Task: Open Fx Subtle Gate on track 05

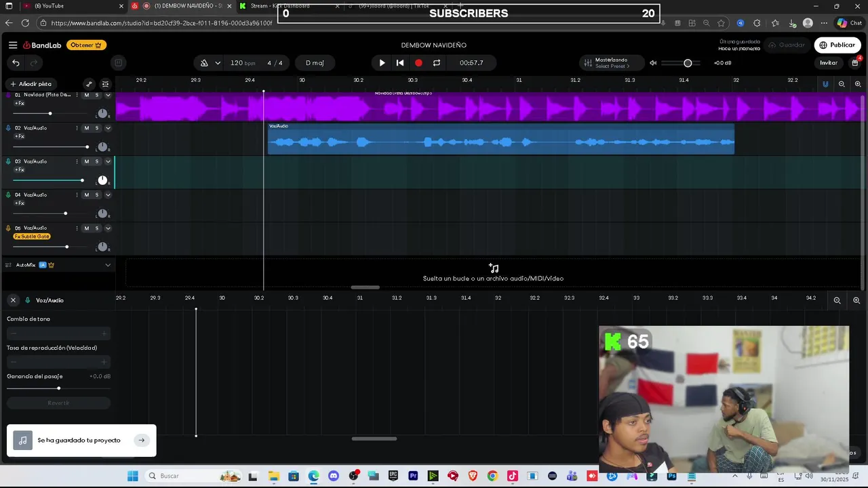Action: click(32, 237)
